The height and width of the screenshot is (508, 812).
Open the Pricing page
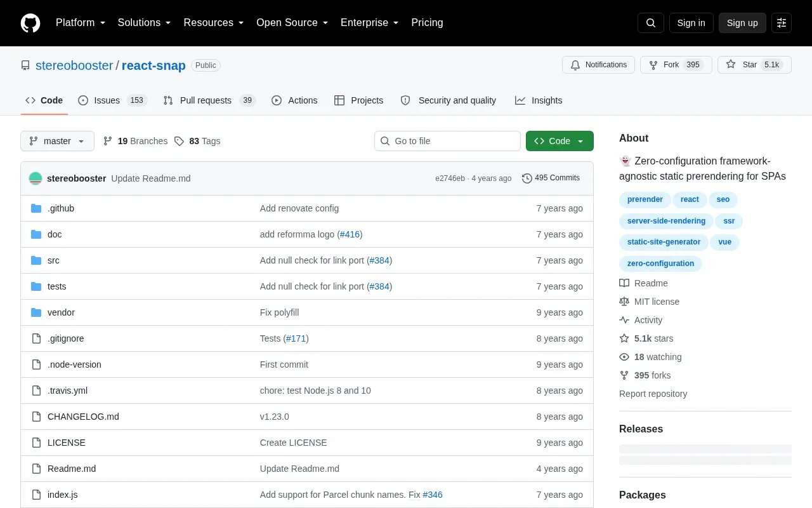427,23
